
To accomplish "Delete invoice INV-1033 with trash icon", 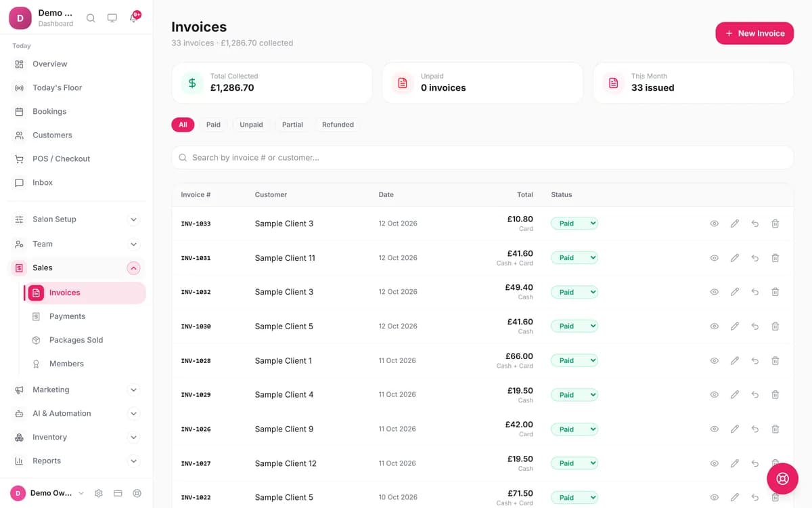I will pos(775,224).
